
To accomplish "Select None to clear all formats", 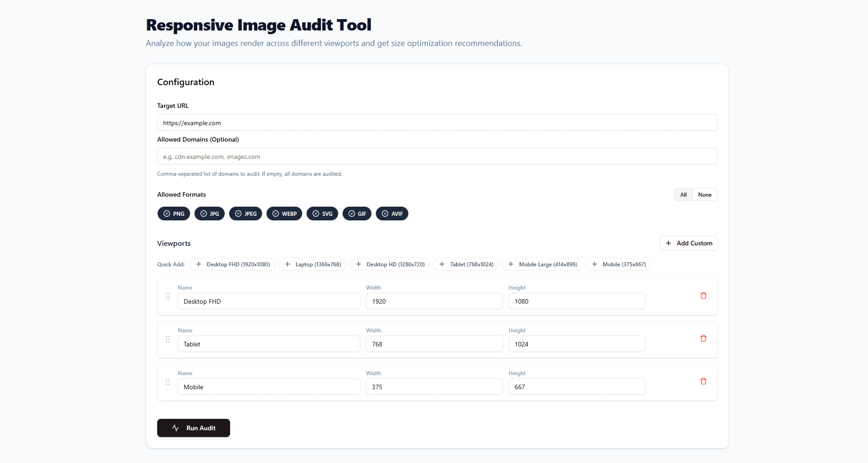I will tap(704, 194).
